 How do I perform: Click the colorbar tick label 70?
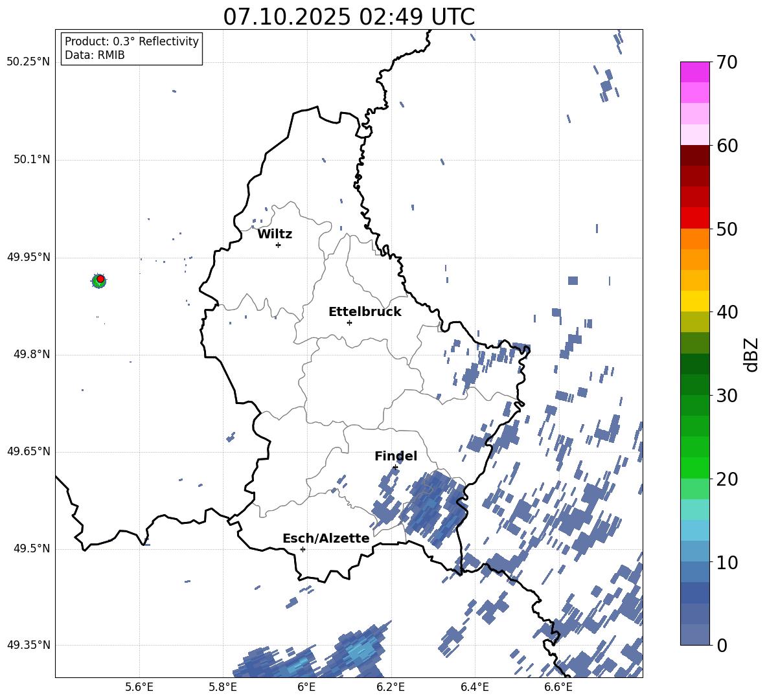[727, 62]
